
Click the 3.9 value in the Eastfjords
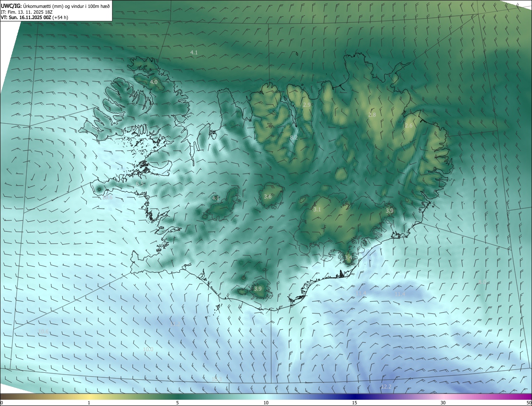click(389, 211)
